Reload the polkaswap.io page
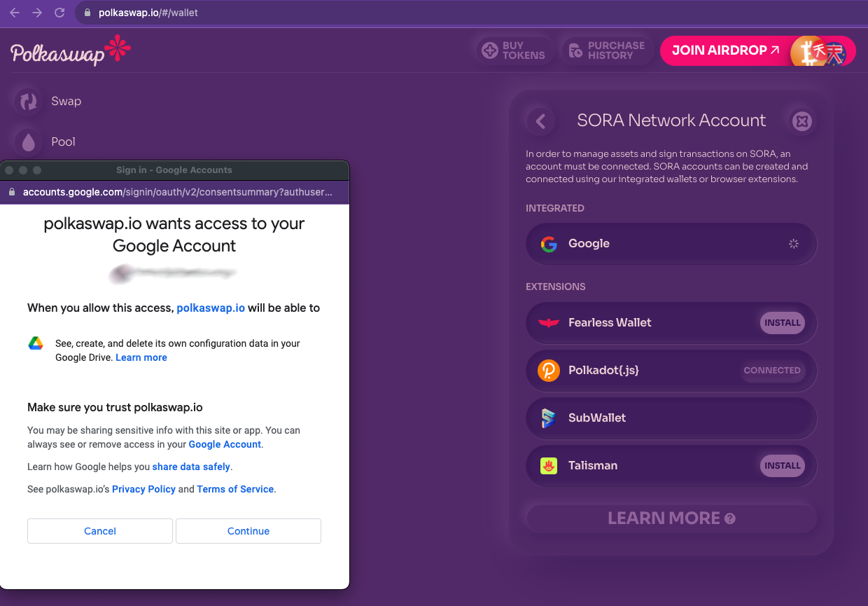868x606 pixels. click(x=59, y=13)
